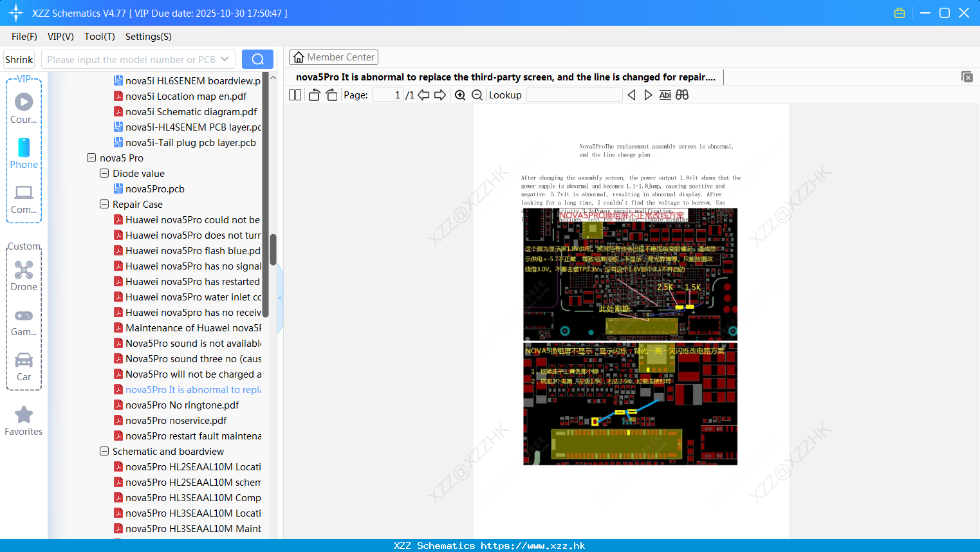Open the Game console category
The image size is (980, 552).
click(24, 322)
